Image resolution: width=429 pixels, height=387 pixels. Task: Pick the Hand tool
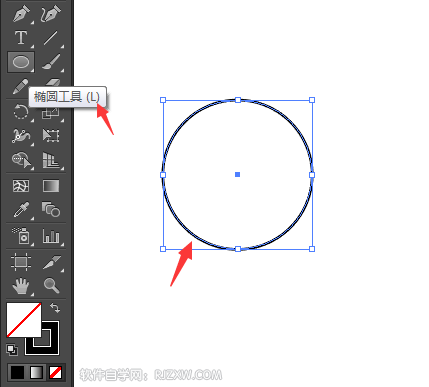tap(21, 286)
